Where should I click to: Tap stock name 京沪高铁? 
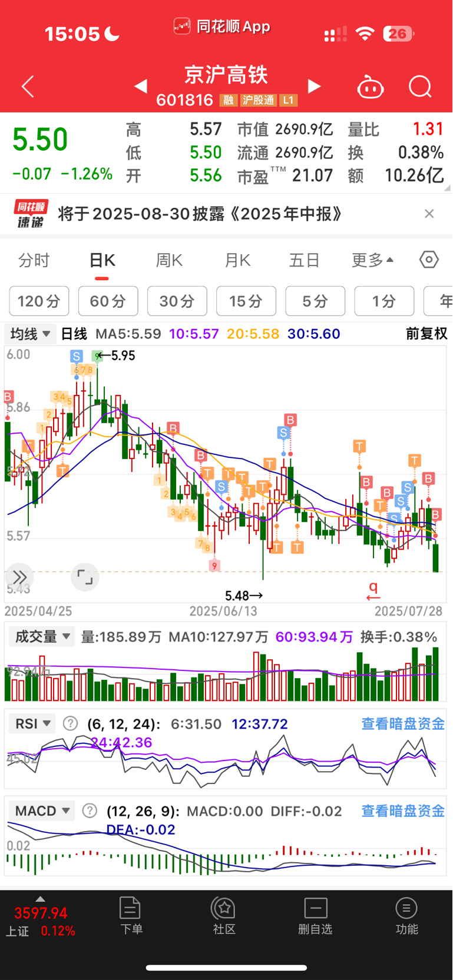[226, 75]
